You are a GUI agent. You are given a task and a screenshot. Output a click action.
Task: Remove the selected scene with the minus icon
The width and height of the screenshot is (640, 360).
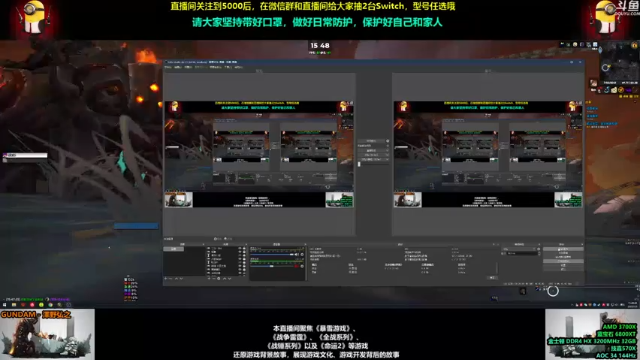point(170,278)
